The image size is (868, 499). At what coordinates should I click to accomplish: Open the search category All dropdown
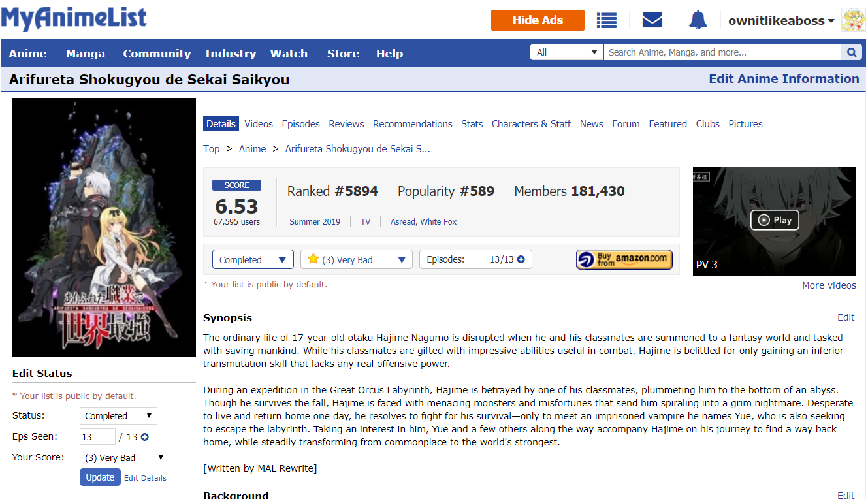567,52
